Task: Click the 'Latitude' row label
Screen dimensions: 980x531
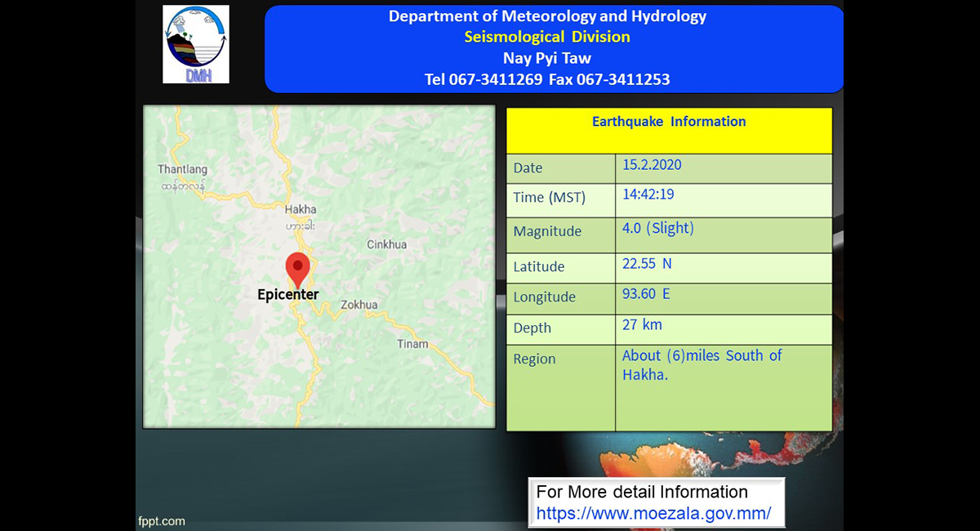Action: pos(539,266)
